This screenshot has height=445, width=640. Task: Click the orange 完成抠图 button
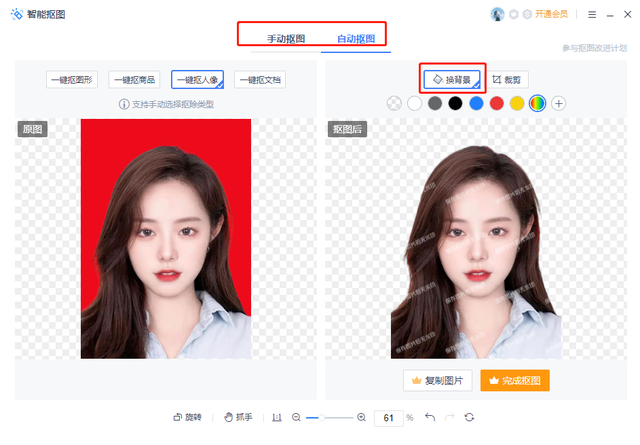point(515,380)
